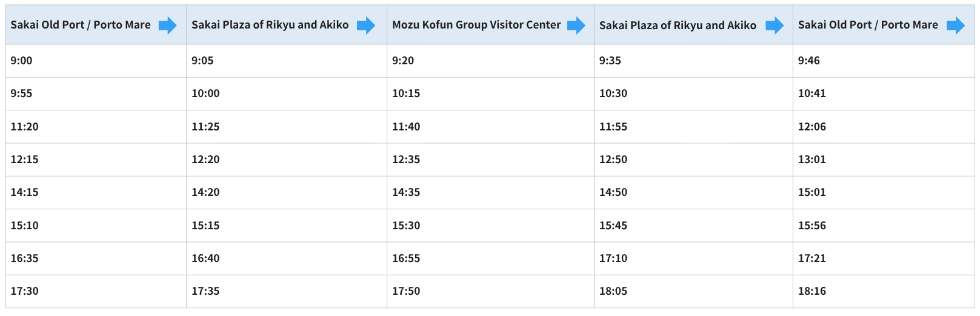Click the 13:01 return time cell
The height and width of the screenshot is (316, 980).
(x=884, y=160)
